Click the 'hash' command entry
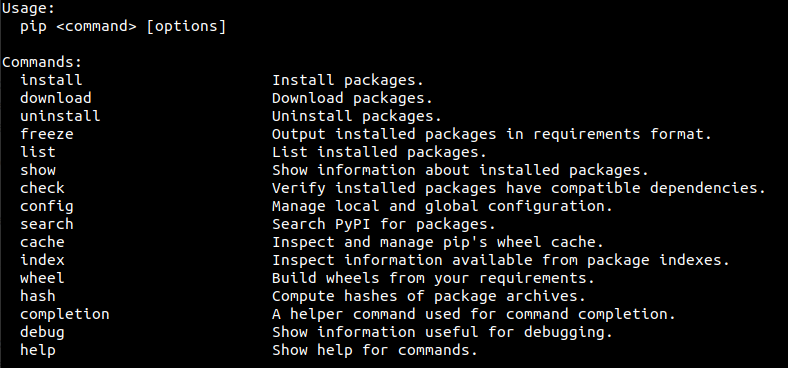Viewport: 788px width, 368px height. (x=38, y=296)
